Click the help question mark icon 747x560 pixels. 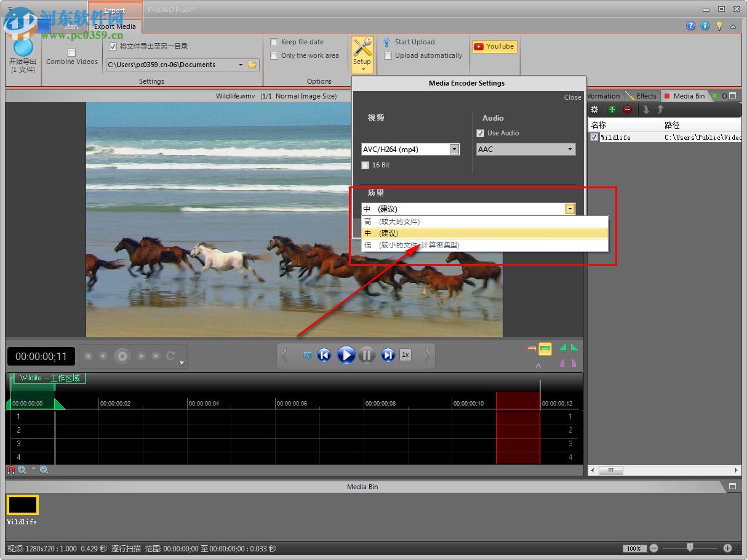pos(690,26)
